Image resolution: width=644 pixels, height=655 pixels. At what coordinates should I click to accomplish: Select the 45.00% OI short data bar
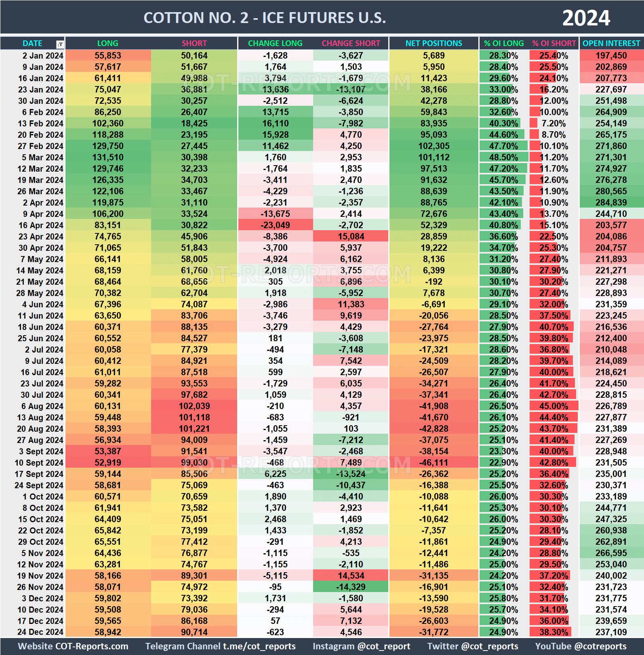coord(554,406)
